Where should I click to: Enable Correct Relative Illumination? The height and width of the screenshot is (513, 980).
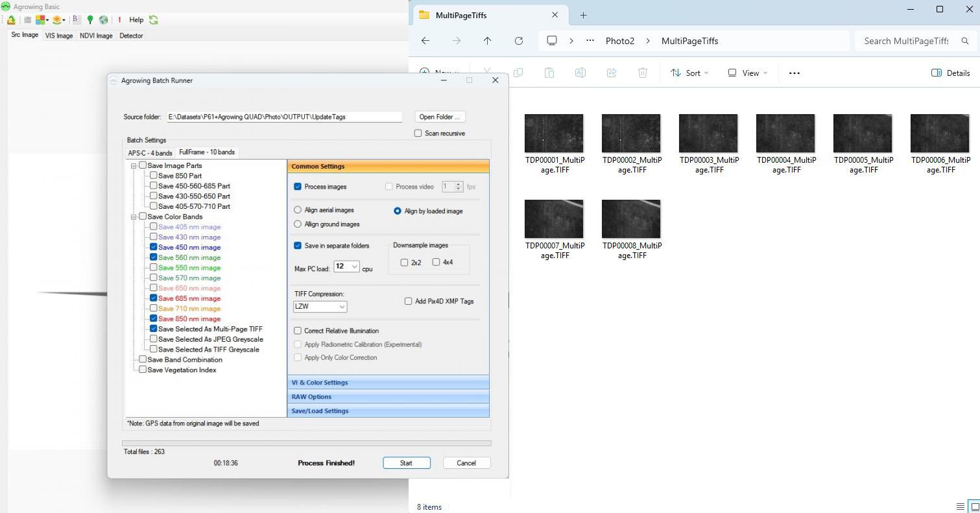pos(298,331)
